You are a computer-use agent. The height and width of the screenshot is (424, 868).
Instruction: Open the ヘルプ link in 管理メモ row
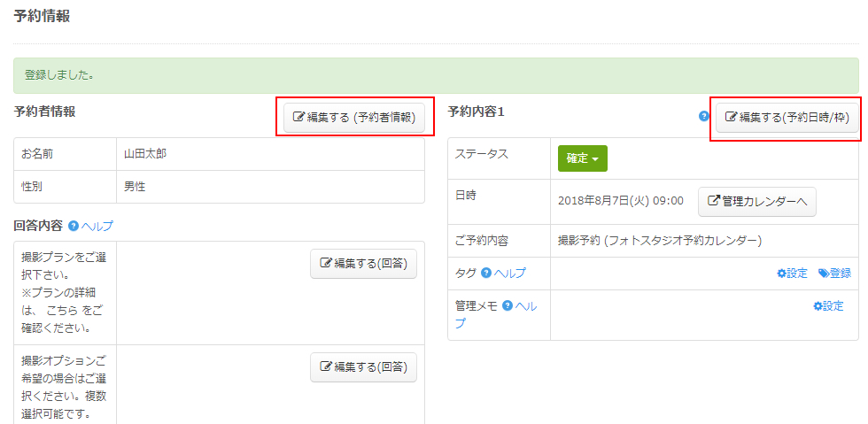coord(526,305)
